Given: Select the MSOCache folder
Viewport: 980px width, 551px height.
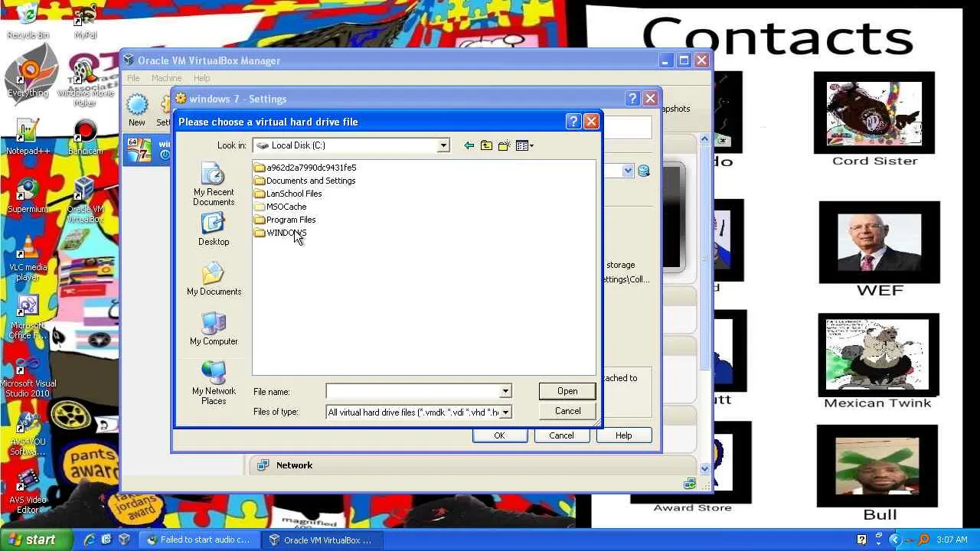Looking at the screenshot, I should pyautogui.click(x=280, y=207).
